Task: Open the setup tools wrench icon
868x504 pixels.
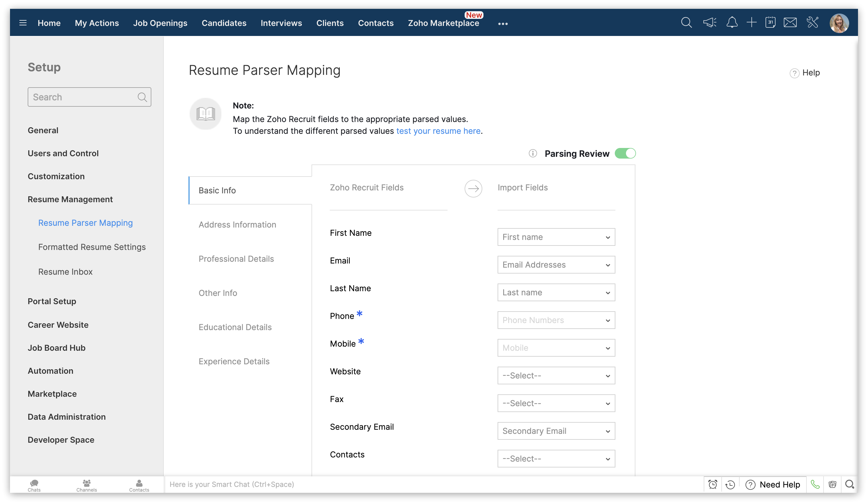Action: pyautogui.click(x=813, y=23)
